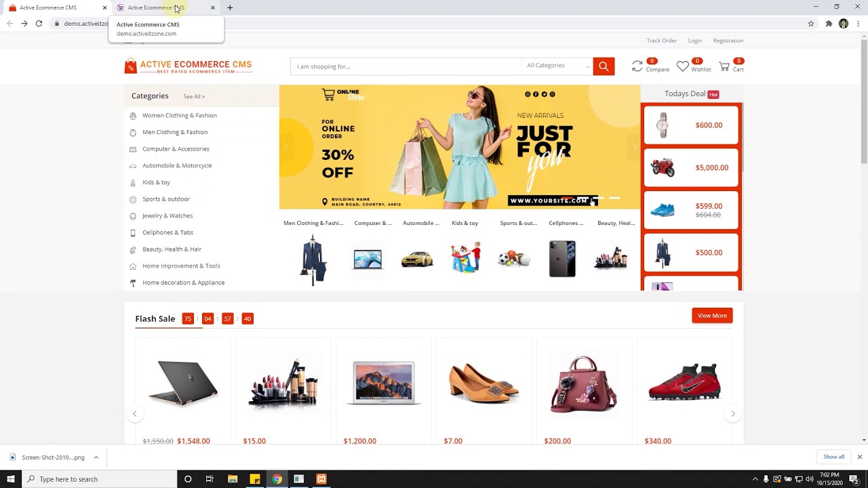Viewport: 868px width, 488px height.
Task: Click Jewelry & Watches category icon
Action: point(133,216)
